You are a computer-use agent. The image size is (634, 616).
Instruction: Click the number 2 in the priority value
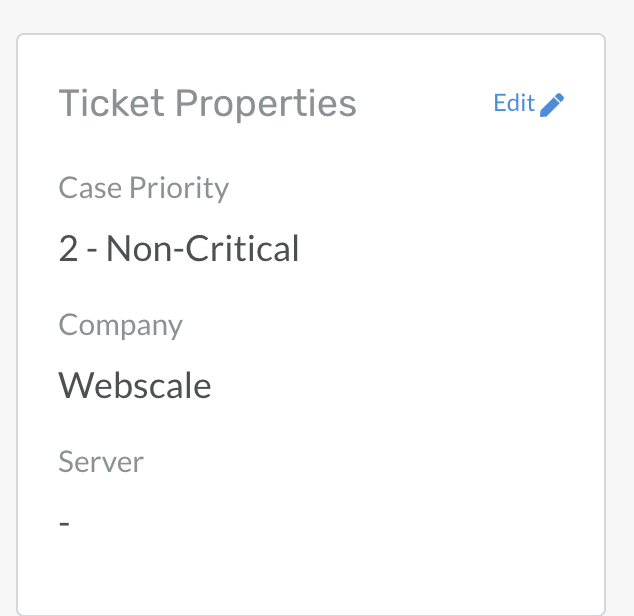[x=68, y=248]
